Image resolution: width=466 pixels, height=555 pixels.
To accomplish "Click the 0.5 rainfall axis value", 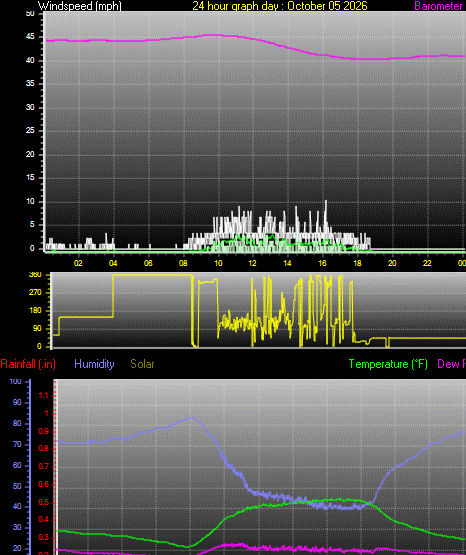I will (44, 503).
